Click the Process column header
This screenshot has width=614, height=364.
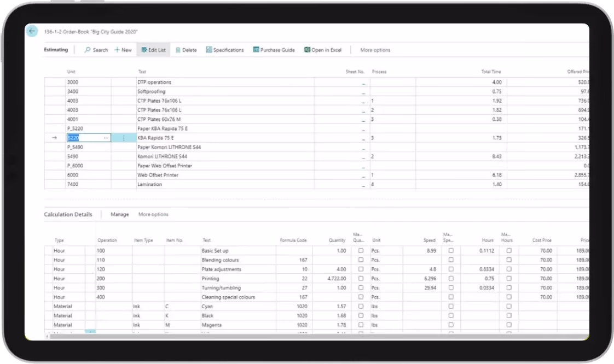click(379, 72)
